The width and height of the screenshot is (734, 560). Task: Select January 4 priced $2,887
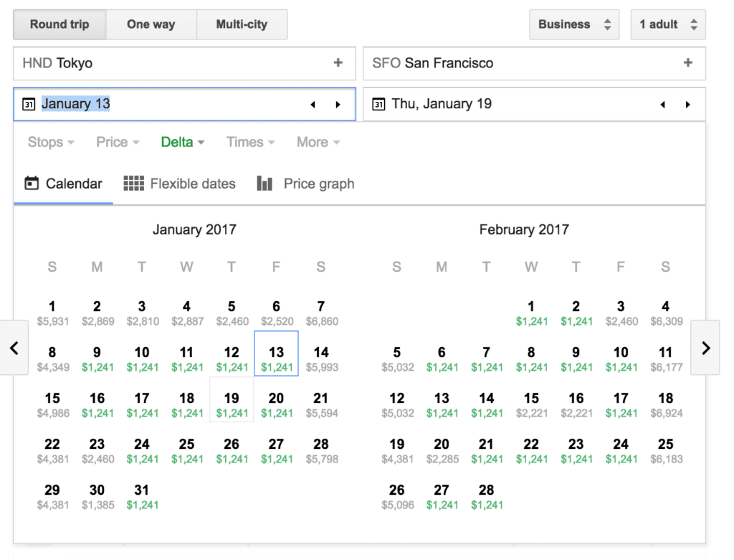coord(187,313)
